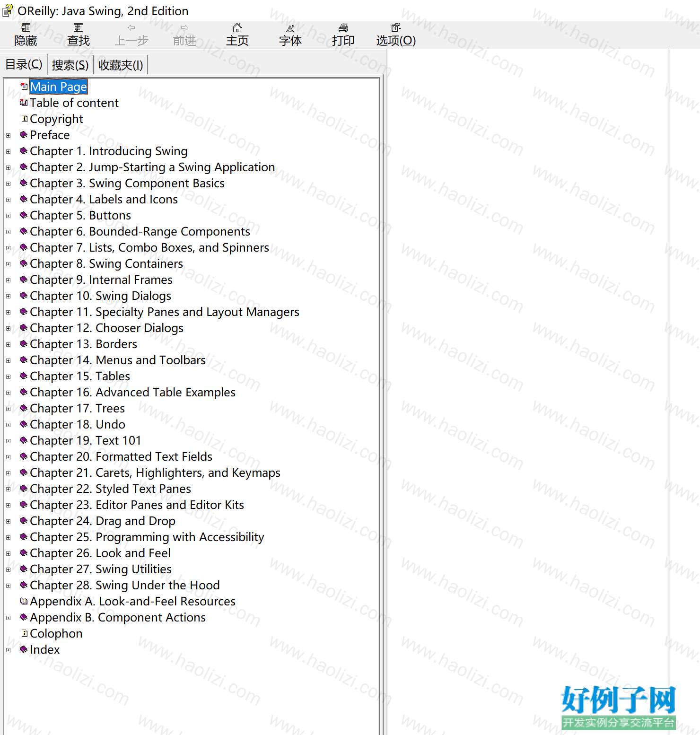Select Chapter 27. Swing Utilities
The image size is (700, 735).
[101, 569]
